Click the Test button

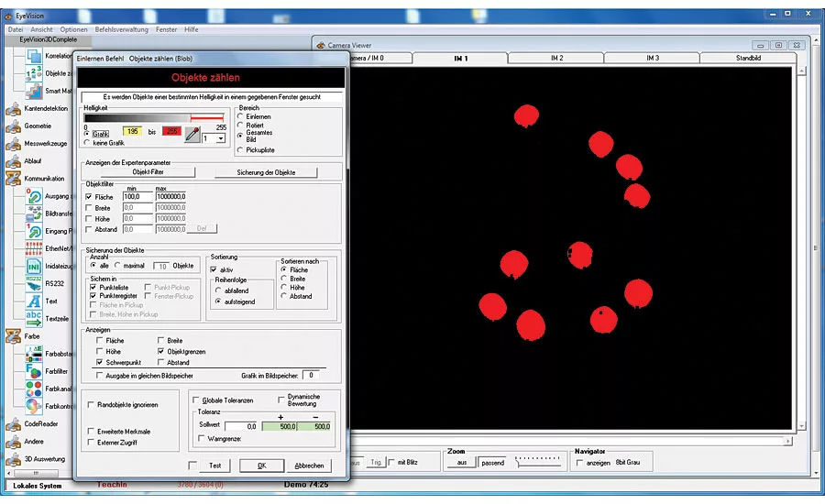[x=214, y=466]
